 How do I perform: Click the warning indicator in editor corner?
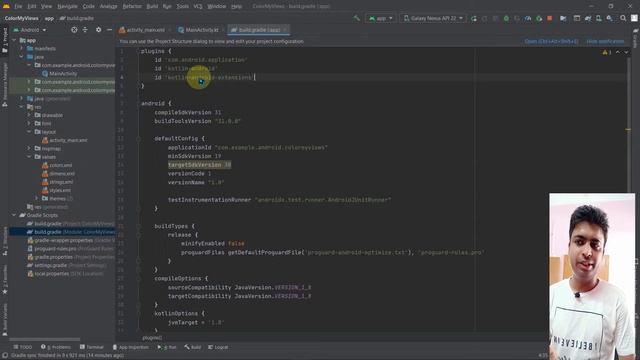pyautogui.click(x=607, y=52)
